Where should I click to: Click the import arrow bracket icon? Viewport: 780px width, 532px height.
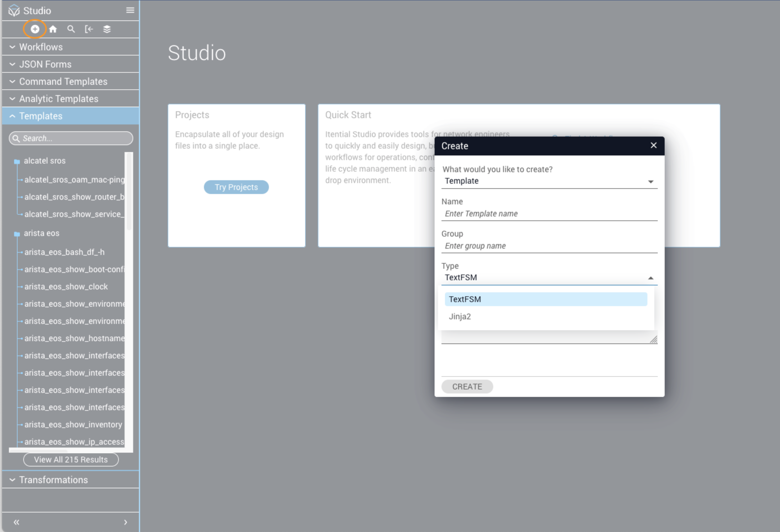(x=89, y=29)
